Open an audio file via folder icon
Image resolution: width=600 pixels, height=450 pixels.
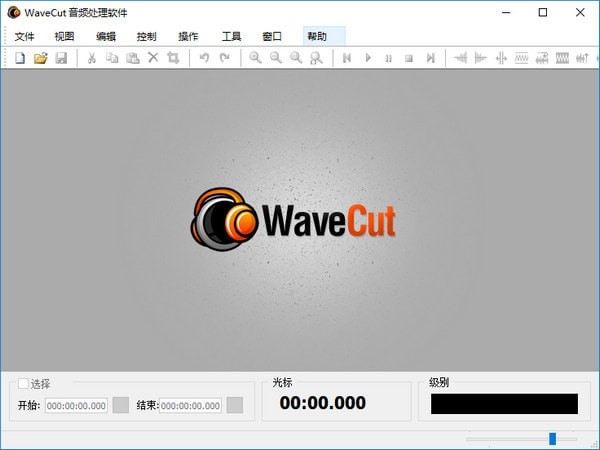tap(41, 58)
